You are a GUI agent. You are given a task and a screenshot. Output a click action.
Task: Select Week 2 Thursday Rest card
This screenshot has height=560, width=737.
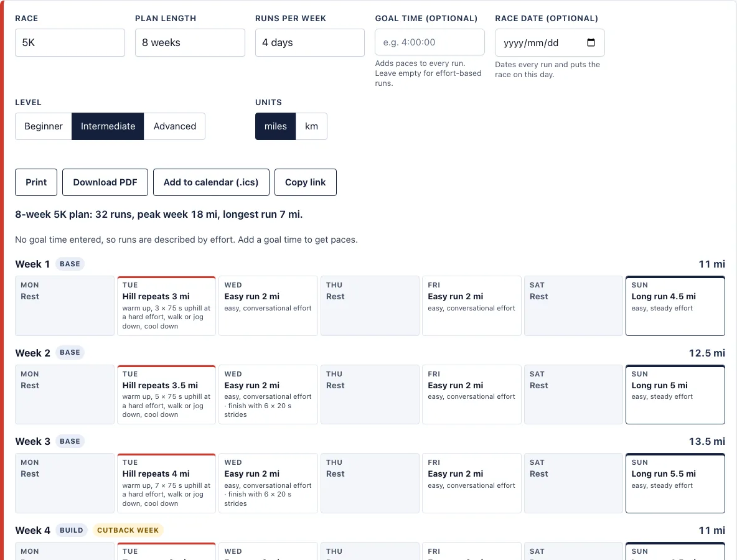(x=370, y=394)
